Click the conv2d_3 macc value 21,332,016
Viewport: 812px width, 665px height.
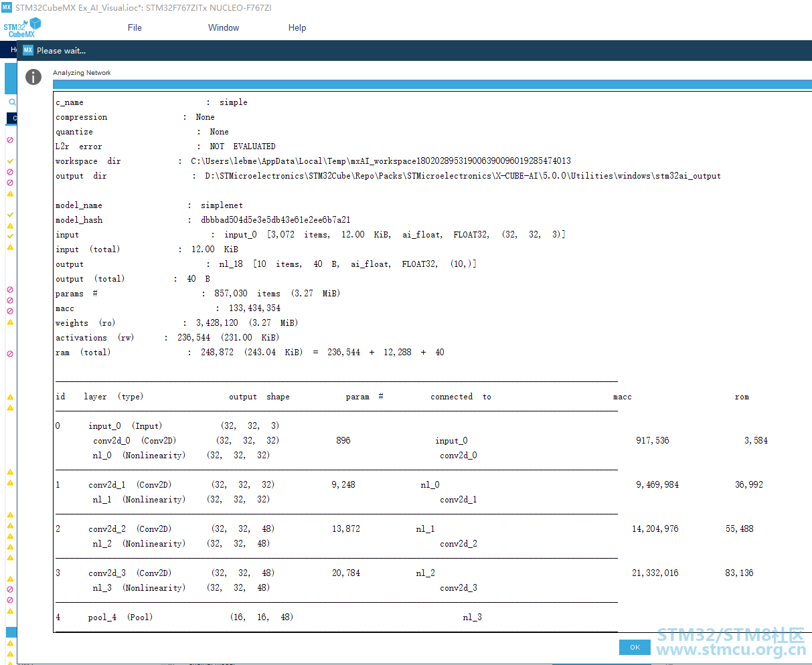coord(655,573)
